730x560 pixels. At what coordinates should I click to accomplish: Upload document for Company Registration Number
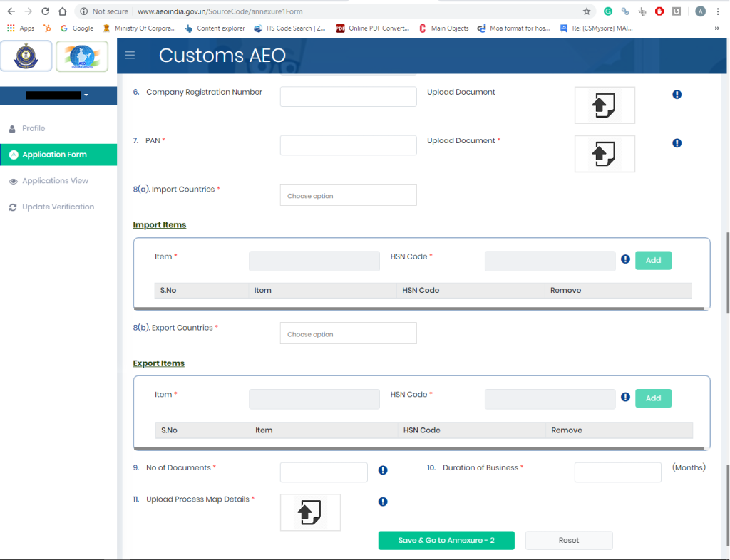coord(605,105)
